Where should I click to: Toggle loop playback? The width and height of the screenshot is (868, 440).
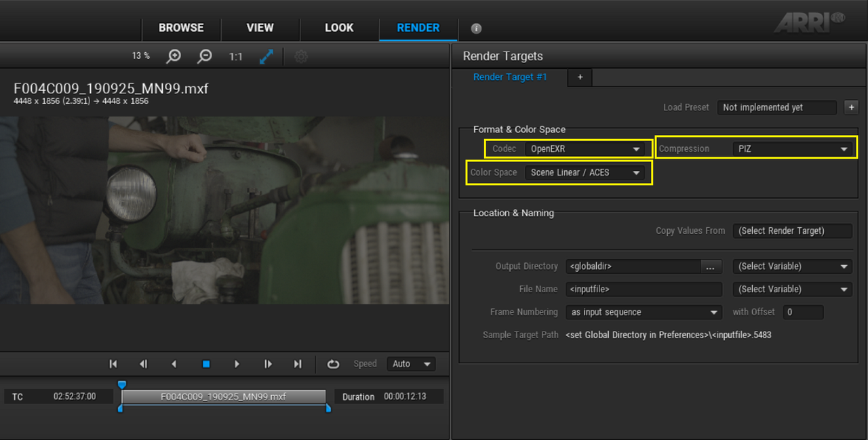pyautogui.click(x=333, y=364)
